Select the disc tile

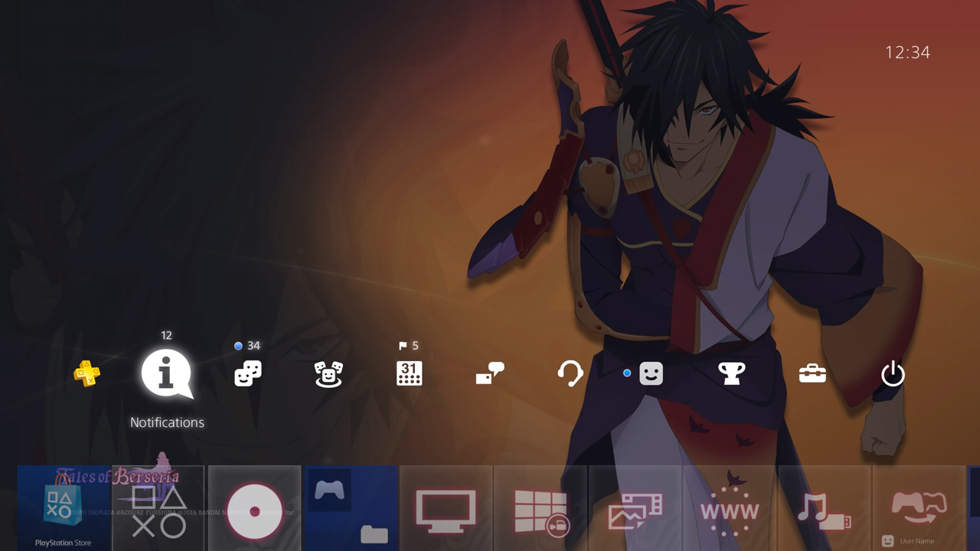click(x=254, y=508)
